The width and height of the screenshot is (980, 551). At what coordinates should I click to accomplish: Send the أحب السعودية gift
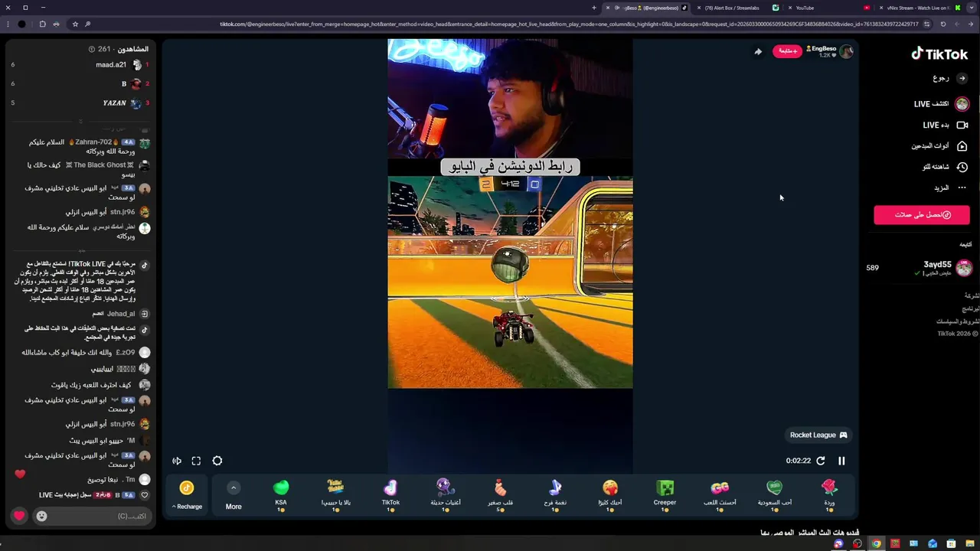click(x=775, y=494)
